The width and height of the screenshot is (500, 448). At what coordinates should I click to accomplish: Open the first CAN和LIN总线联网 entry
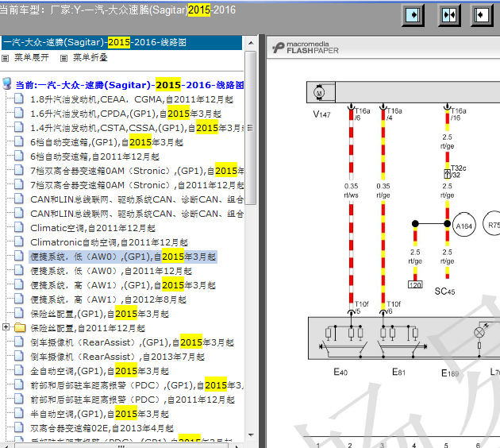[x=137, y=199]
